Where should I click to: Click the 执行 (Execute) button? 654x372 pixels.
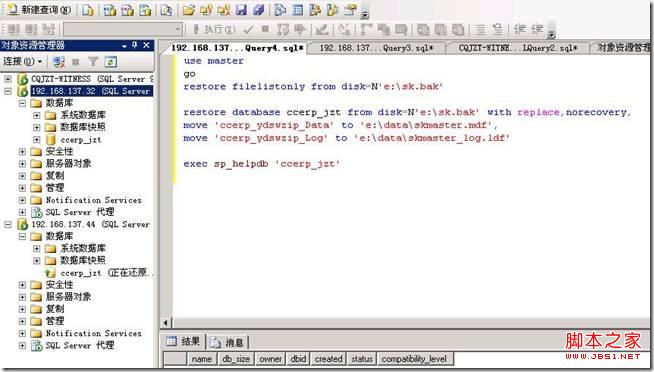click(x=214, y=29)
